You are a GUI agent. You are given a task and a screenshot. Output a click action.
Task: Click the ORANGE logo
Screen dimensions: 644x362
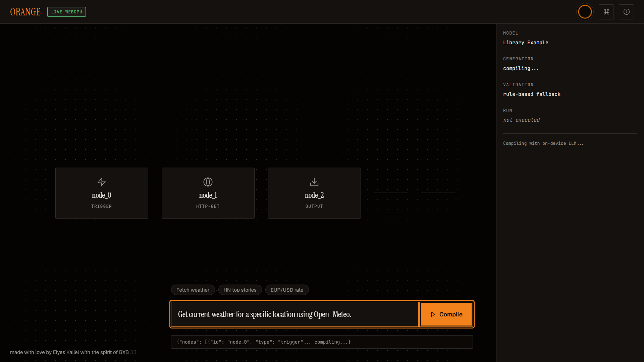pyautogui.click(x=25, y=12)
